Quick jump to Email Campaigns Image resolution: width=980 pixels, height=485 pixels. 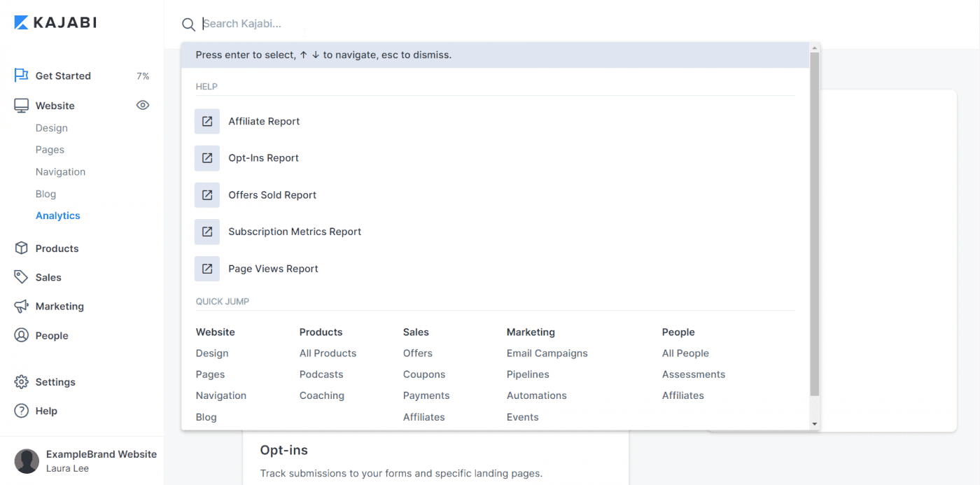(x=547, y=353)
